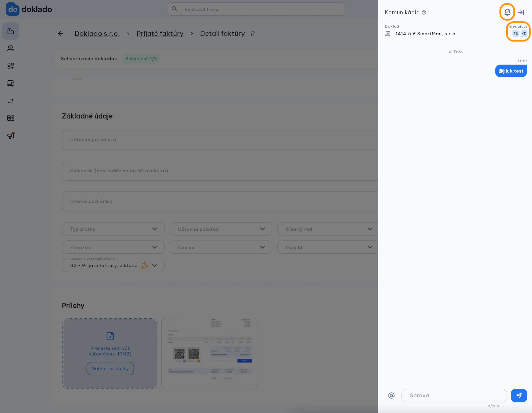Click the search magnifier icon
Screen dimensions: 532x413
(174, 9)
